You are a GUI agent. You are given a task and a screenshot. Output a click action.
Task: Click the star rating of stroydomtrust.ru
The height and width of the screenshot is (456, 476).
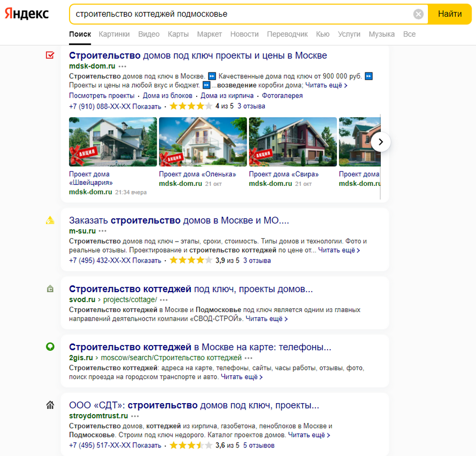(x=191, y=446)
